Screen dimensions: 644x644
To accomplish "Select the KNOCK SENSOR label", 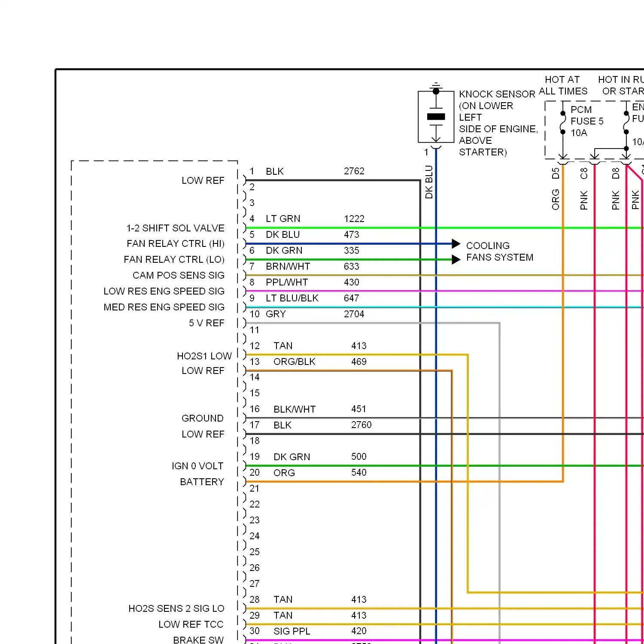I will [497, 94].
